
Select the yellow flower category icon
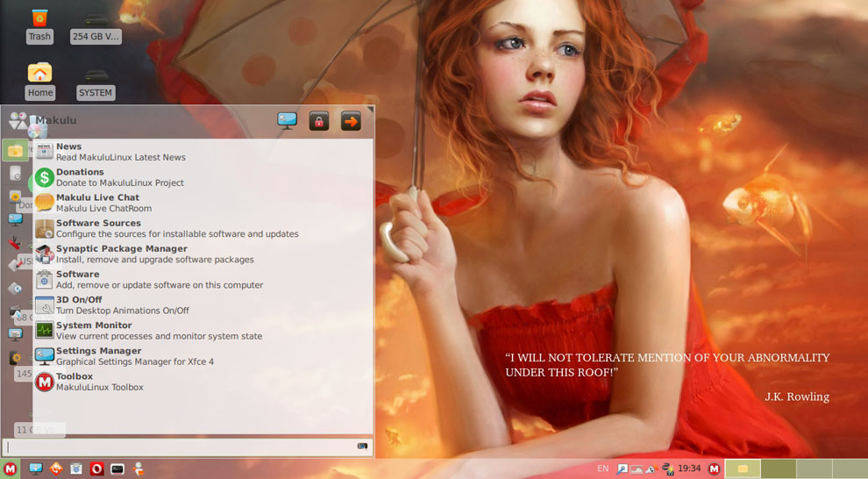point(16,196)
